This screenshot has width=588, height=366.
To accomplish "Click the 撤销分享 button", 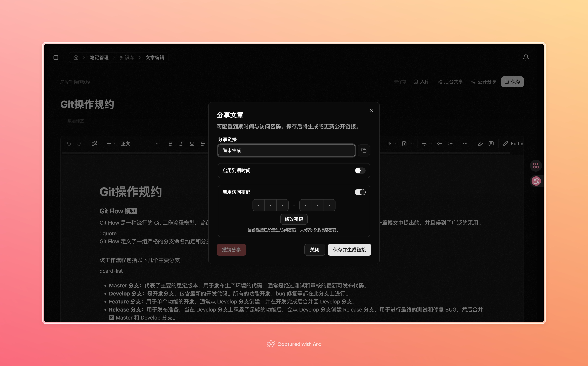I will 231,250.
